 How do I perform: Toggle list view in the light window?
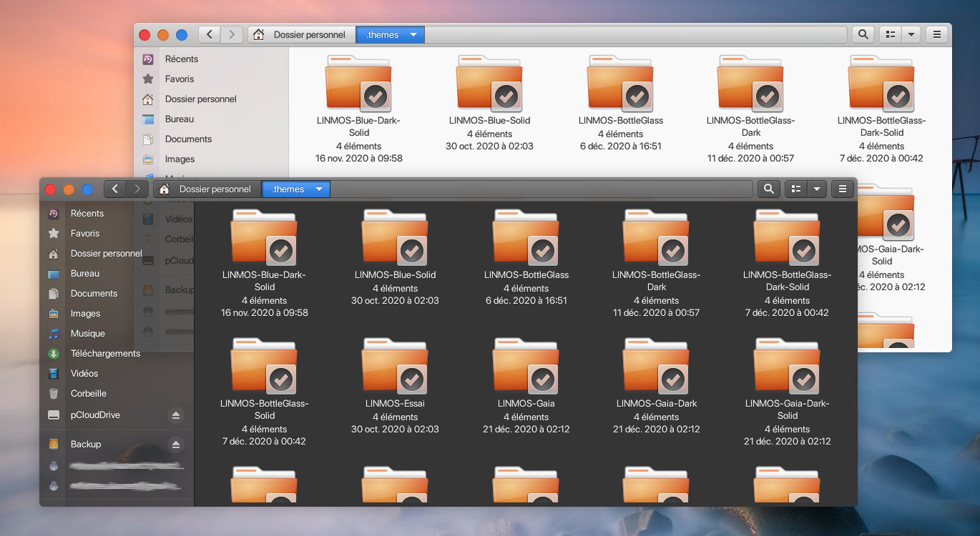click(x=890, y=34)
